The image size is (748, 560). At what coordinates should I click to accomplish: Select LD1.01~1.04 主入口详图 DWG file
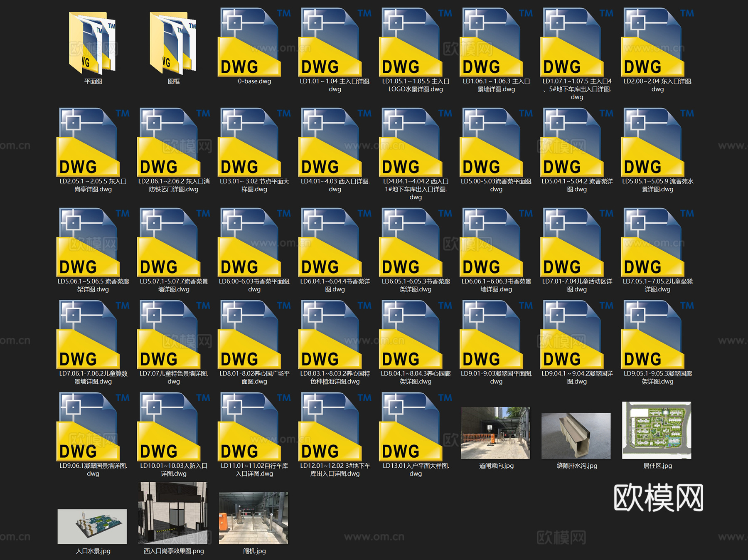(330, 43)
